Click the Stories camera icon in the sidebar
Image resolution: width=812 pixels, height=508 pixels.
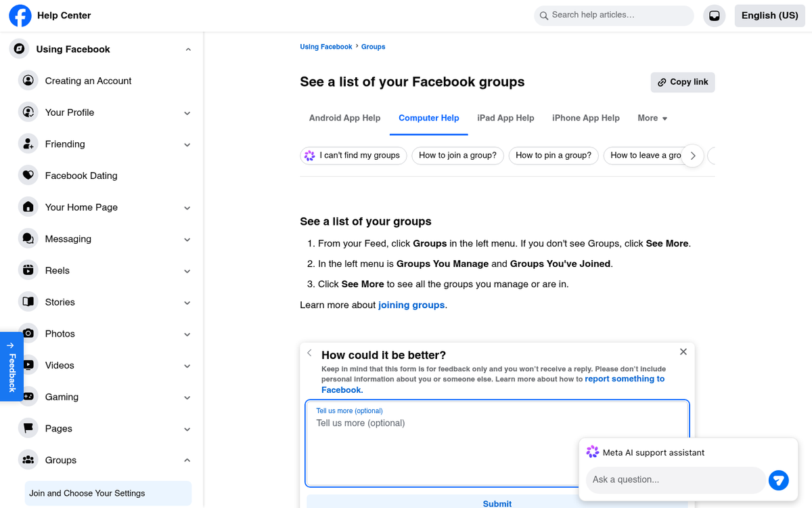(28, 301)
